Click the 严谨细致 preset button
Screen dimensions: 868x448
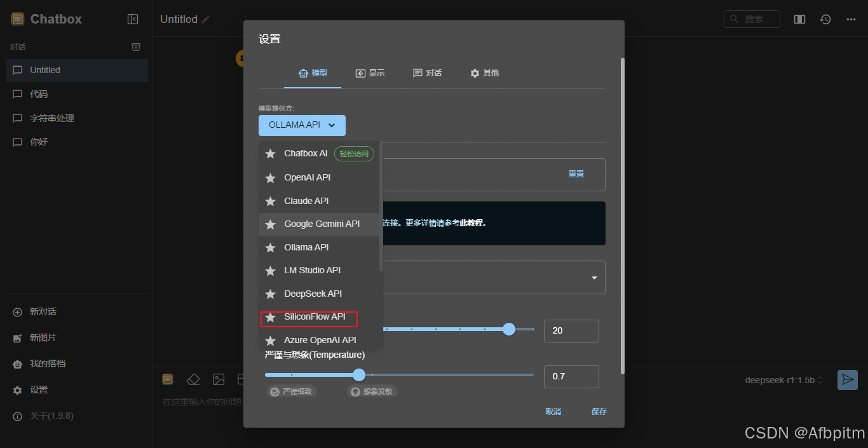click(x=292, y=391)
